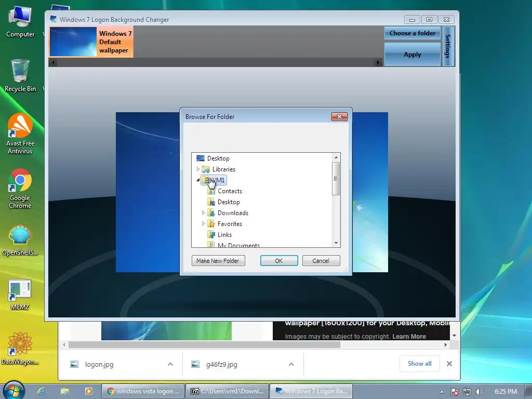Show hidden tray icons arrow
The image size is (532, 399).
[442, 392]
